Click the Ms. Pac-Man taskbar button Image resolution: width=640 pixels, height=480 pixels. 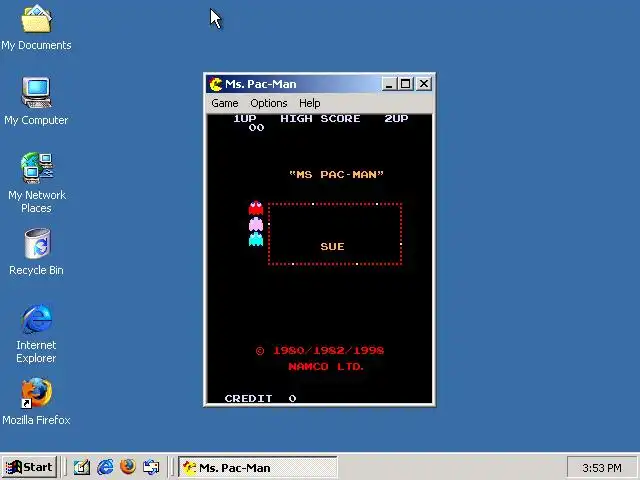coord(258,467)
